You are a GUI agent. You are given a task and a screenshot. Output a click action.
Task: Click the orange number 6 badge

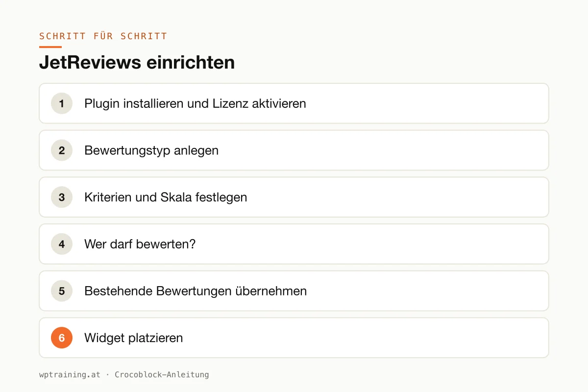62,338
